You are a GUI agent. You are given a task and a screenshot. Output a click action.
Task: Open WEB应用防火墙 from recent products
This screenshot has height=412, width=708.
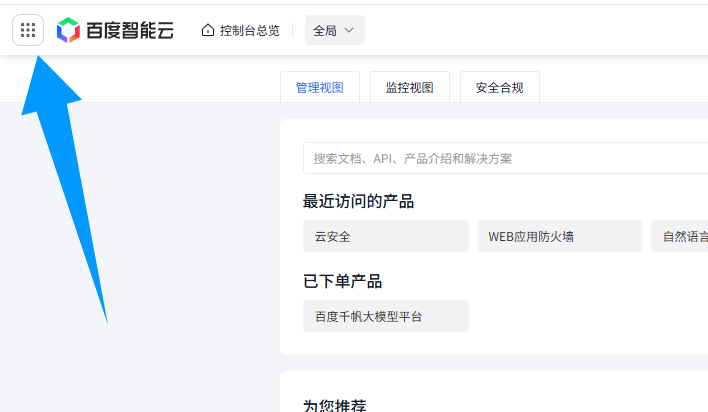pyautogui.click(x=559, y=237)
